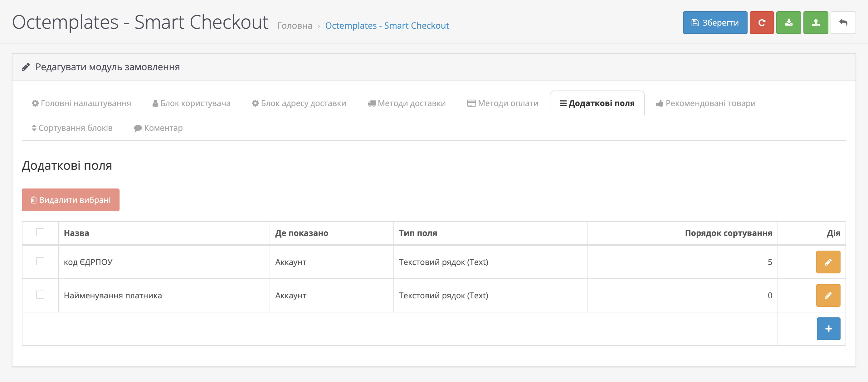This screenshot has width=868, height=382.
Task: Click the Видалити вибрані button
Action: pyautogui.click(x=71, y=200)
